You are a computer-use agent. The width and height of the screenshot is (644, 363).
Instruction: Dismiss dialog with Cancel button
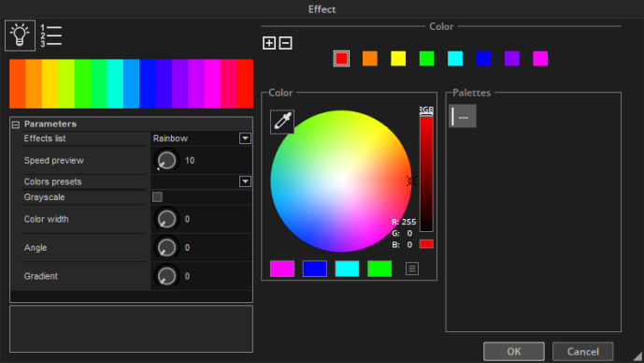[583, 352]
